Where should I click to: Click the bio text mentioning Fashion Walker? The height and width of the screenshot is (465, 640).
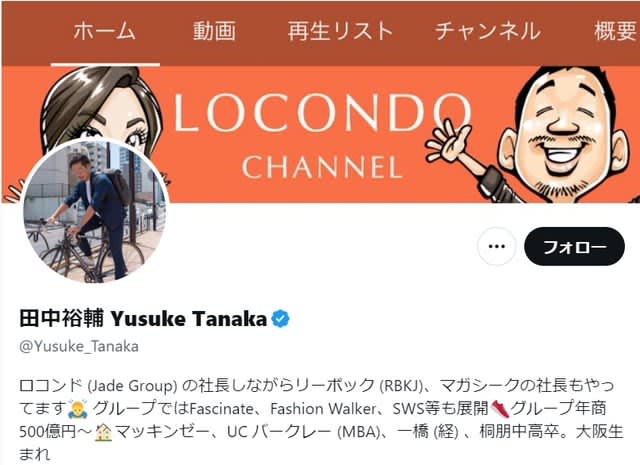point(323,409)
